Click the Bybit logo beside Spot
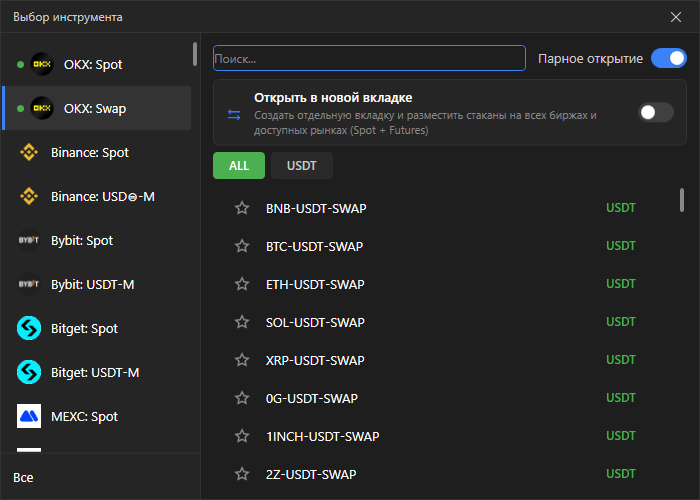This screenshot has width=700, height=500. coord(29,240)
